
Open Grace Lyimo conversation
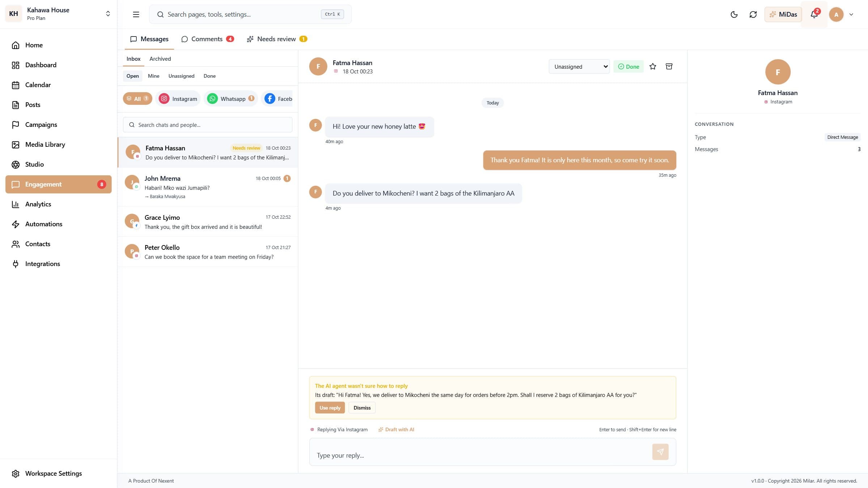tap(208, 222)
